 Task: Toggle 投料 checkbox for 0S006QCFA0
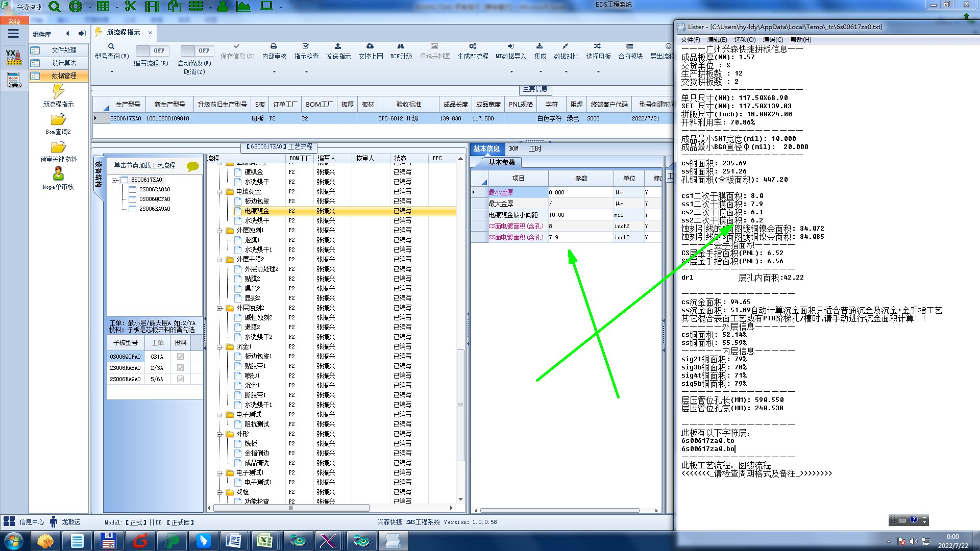coord(180,357)
